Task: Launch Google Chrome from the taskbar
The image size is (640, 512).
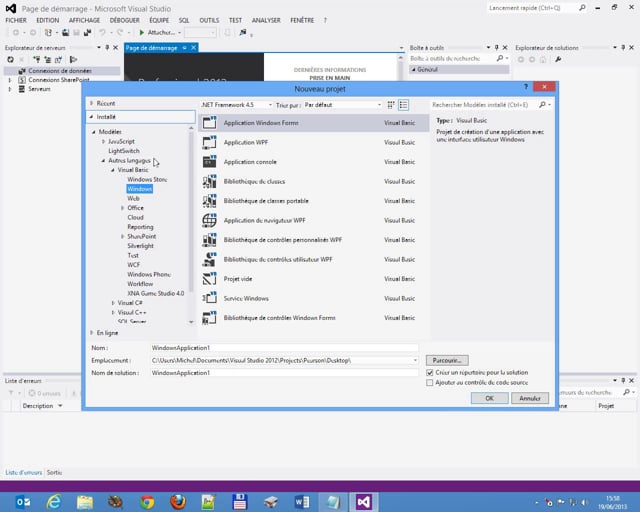Action: 147,502
